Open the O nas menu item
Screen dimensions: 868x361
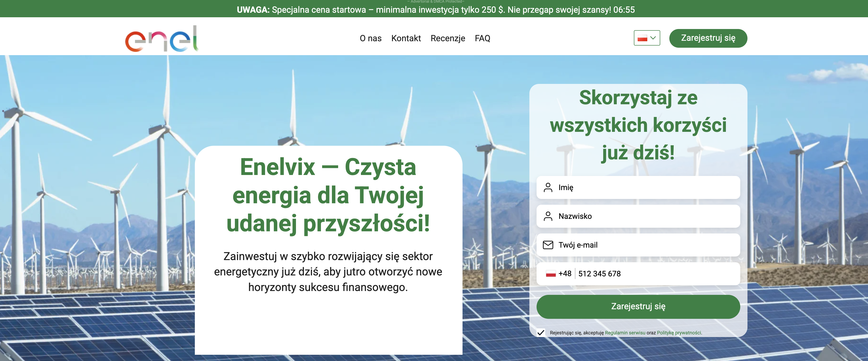pyautogui.click(x=370, y=38)
